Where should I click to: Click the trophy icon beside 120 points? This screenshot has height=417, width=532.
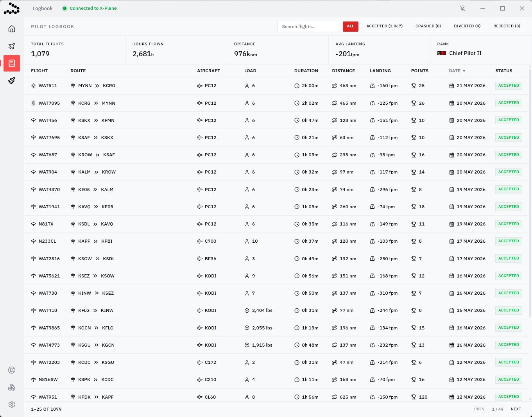pyautogui.click(x=414, y=397)
